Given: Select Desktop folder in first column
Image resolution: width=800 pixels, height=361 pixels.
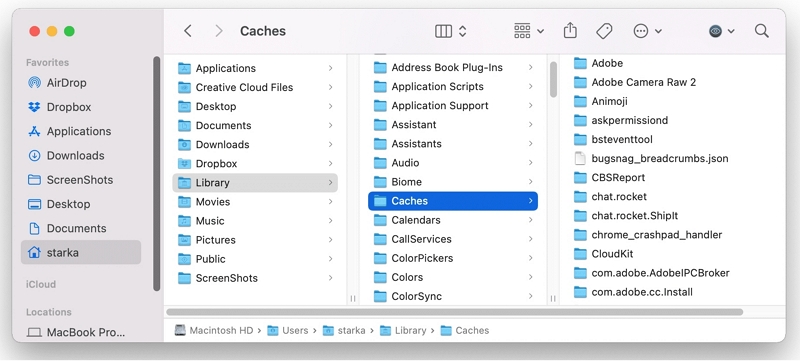Looking at the screenshot, I should [255, 107].
